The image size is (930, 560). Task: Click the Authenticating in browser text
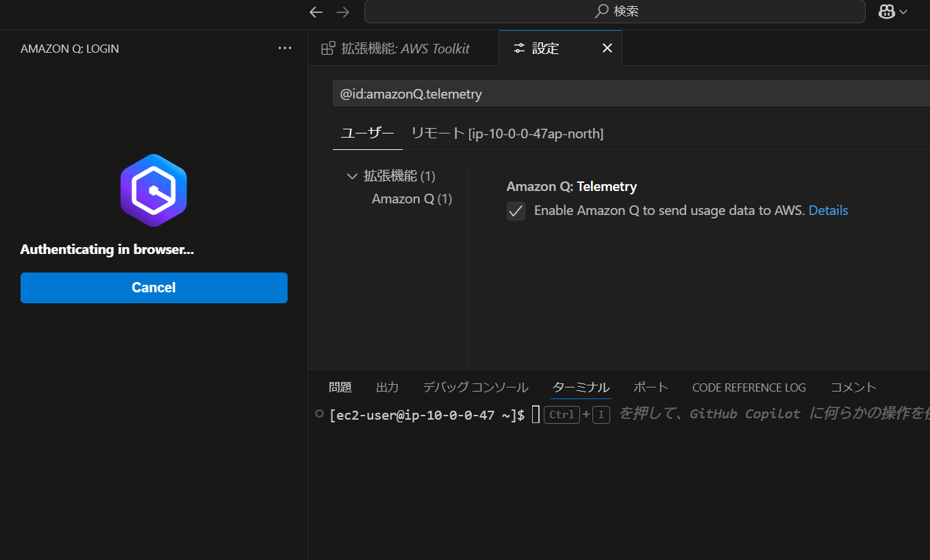pos(108,250)
